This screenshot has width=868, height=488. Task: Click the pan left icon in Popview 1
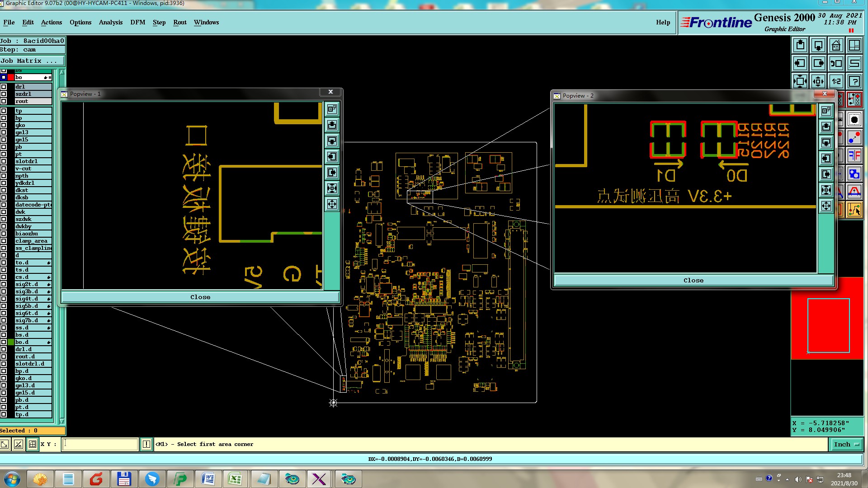pyautogui.click(x=332, y=157)
